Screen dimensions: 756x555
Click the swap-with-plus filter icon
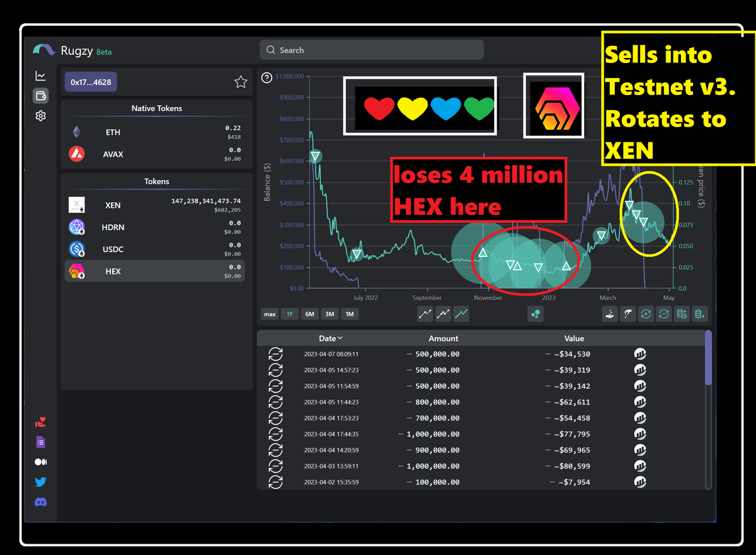[646, 314]
